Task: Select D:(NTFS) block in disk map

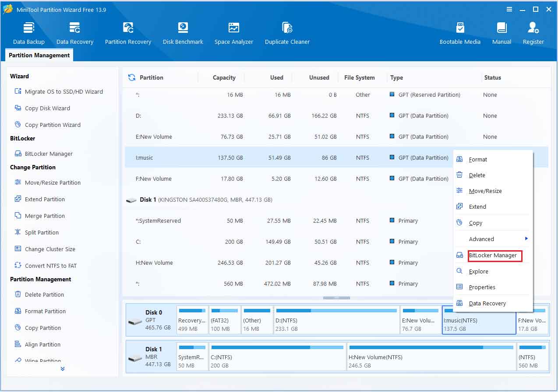Action: (336, 320)
